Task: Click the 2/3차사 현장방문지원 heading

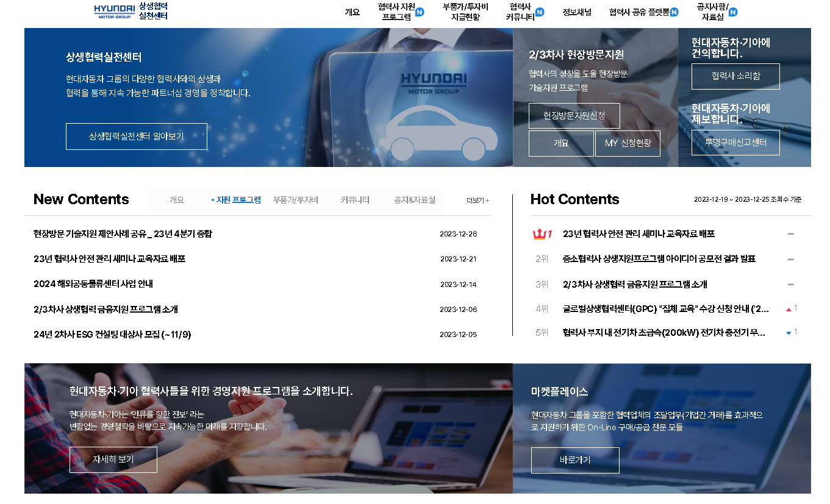Action: click(x=576, y=55)
